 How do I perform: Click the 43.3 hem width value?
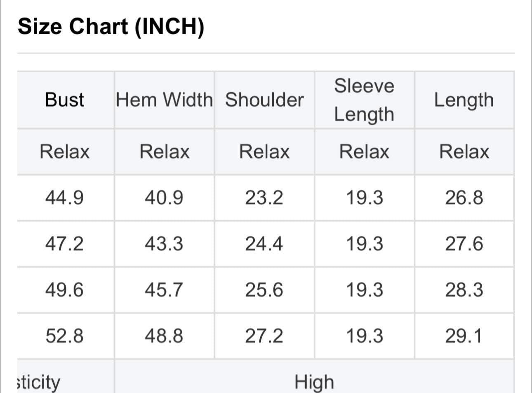coord(164,244)
